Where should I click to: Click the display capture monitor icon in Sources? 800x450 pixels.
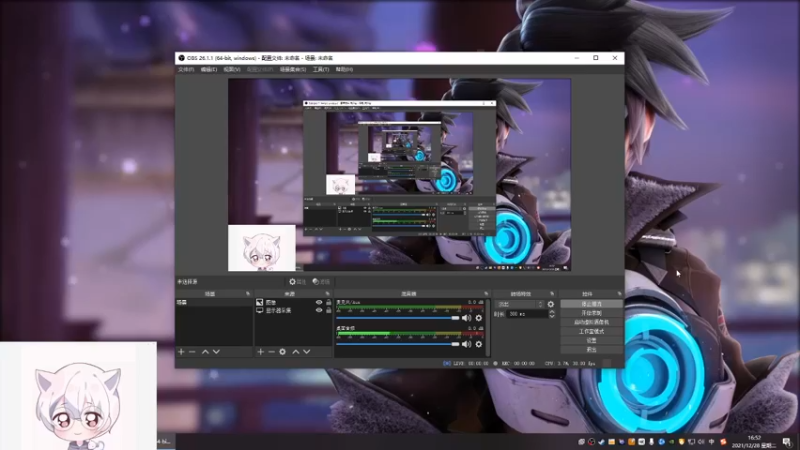(x=260, y=310)
